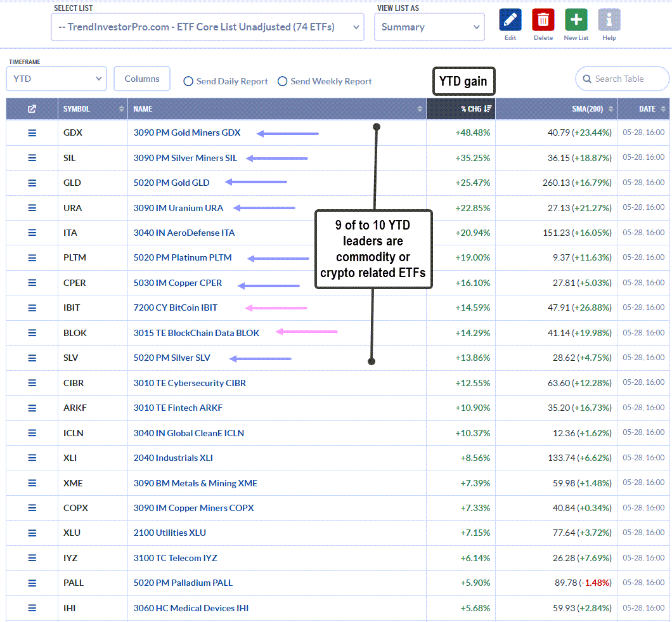Open the row menu icon for CIBR
The image size is (672, 622).
(32, 383)
